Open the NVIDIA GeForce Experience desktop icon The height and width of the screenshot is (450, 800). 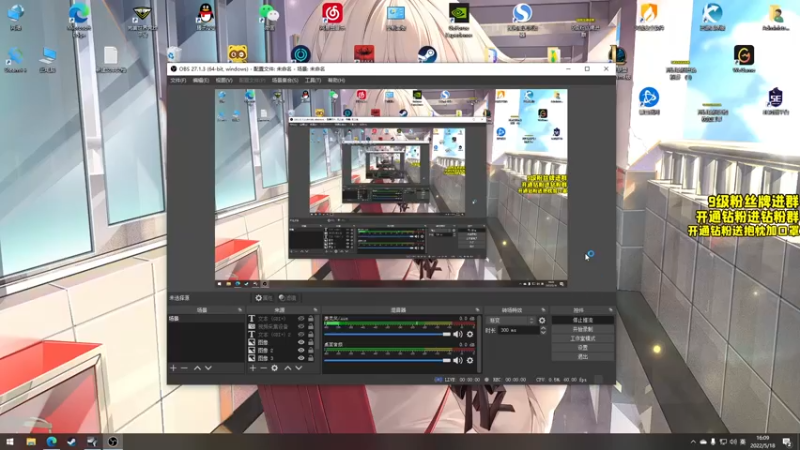click(459, 19)
